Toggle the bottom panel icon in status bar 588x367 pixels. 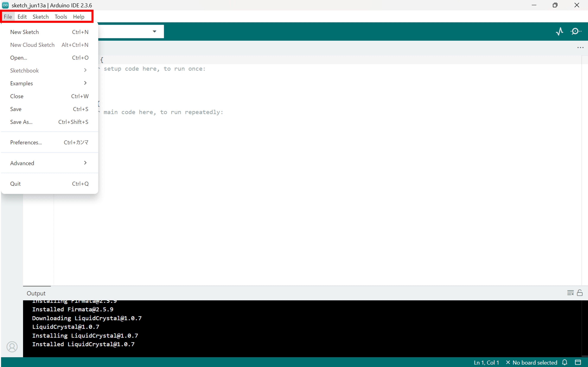click(578, 362)
